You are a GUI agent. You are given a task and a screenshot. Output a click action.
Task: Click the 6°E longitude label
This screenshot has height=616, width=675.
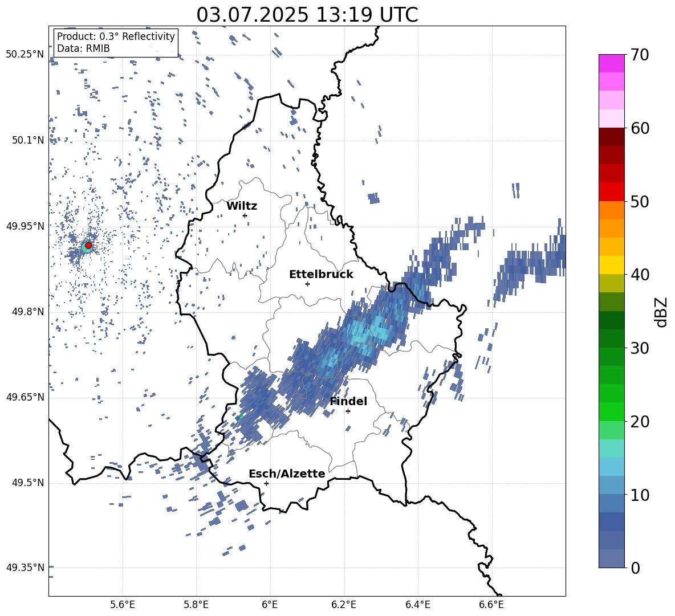pos(270,605)
